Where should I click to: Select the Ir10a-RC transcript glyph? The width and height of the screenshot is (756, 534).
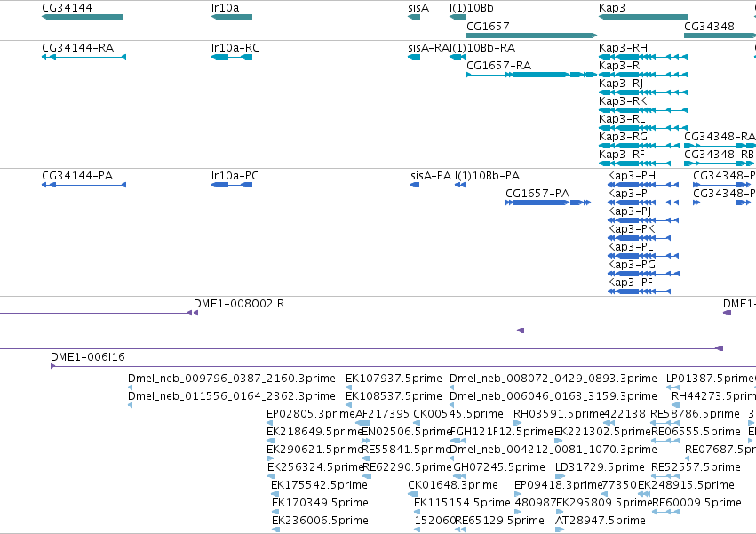coord(232,57)
